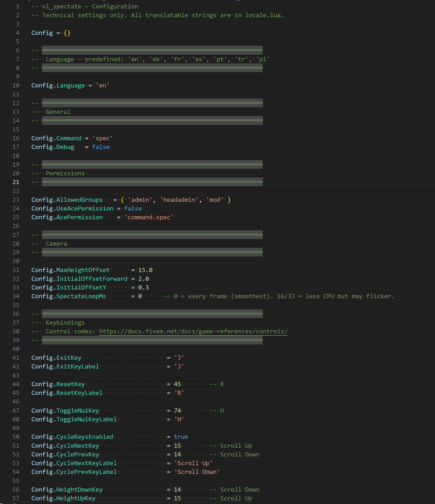Click the 'every frame (smoothest)' comment
The height and width of the screenshot is (504, 435).
click(x=229, y=296)
